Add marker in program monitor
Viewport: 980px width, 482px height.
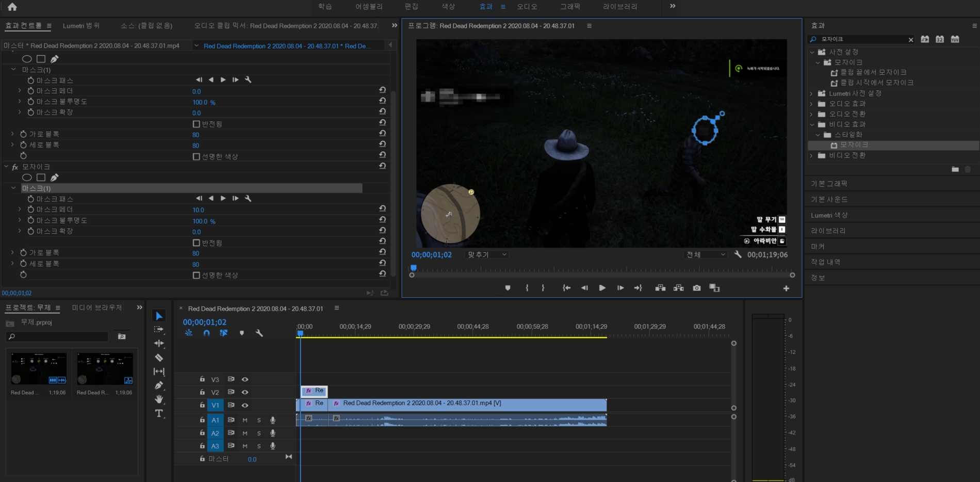pyautogui.click(x=508, y=288)
